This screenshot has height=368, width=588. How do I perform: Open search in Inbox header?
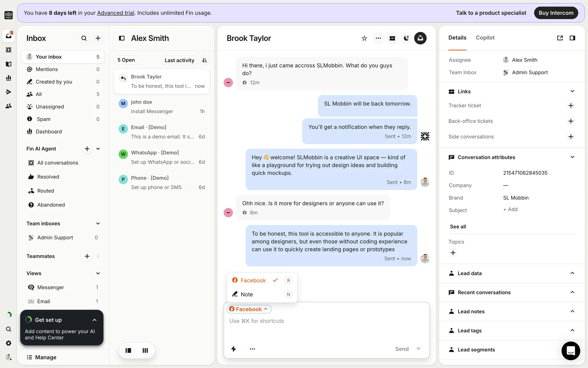(x=84, y=38)
